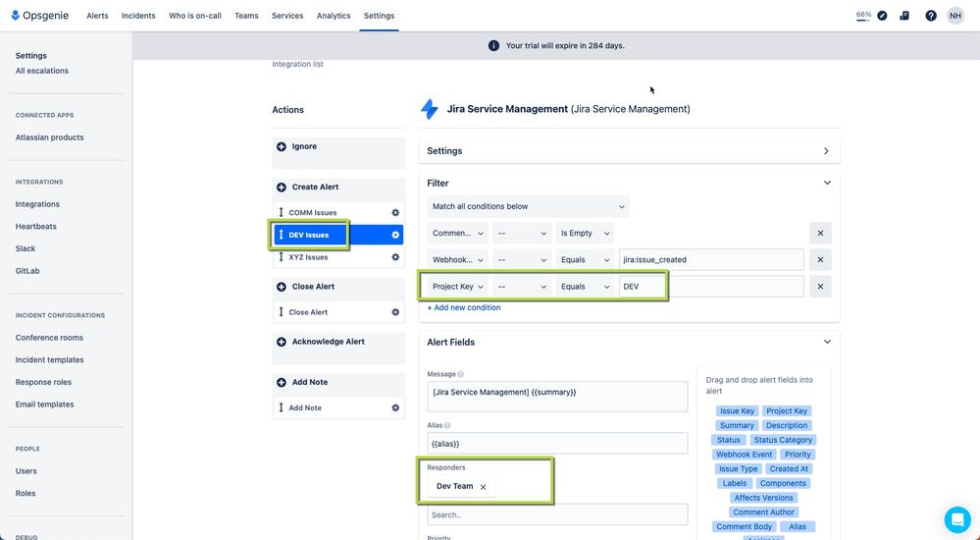Click the Responders search field

point(557,515)
